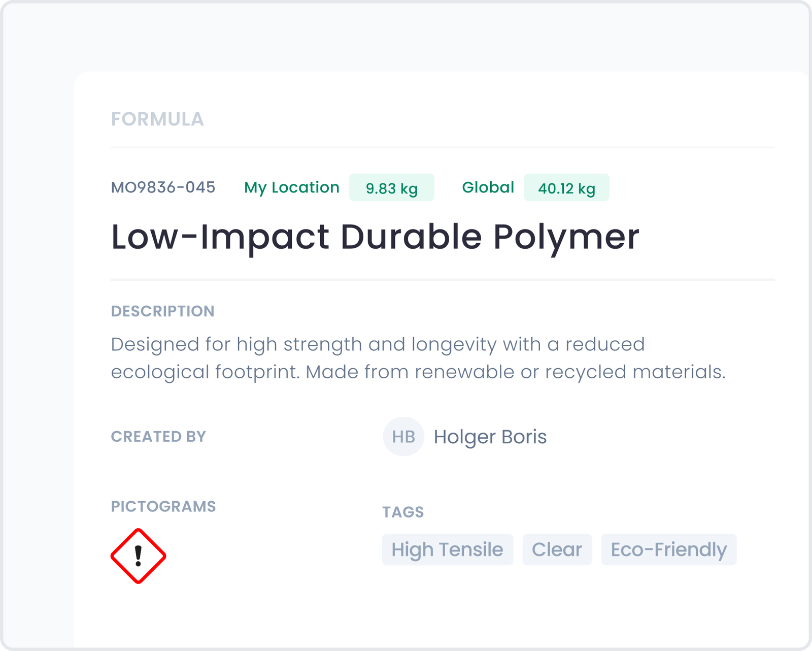Viewport: 812px width, 651px height.
Task: Click the exclamation mark hazard pictogram
Action: (x=138, y=556)
